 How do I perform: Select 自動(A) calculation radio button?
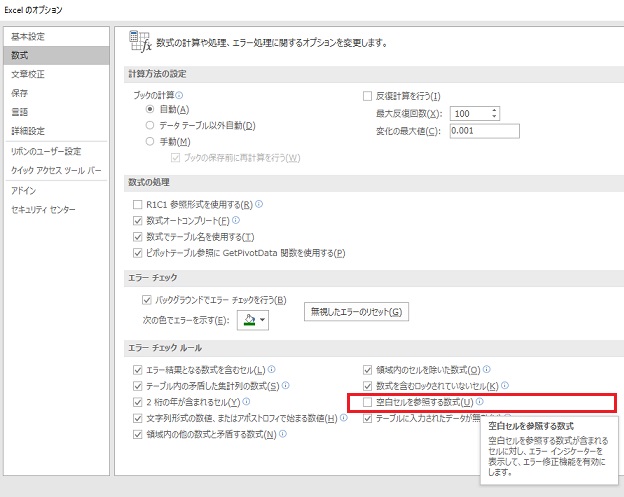pos(150,109)
